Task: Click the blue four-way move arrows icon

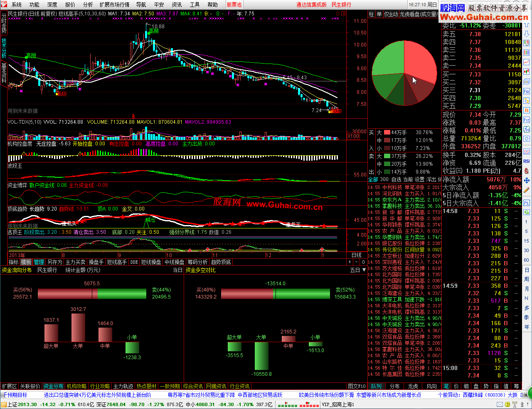Action: point(527,180)
